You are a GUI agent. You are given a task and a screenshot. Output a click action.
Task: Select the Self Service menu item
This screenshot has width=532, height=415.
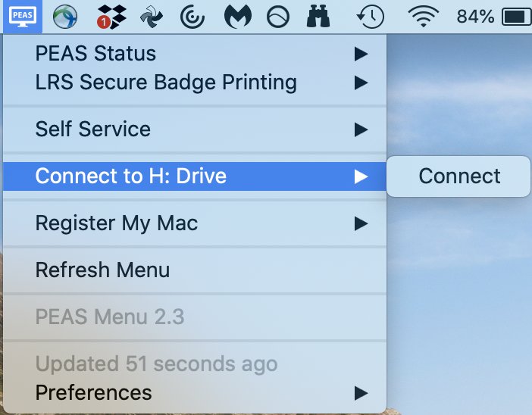(92, 129)
